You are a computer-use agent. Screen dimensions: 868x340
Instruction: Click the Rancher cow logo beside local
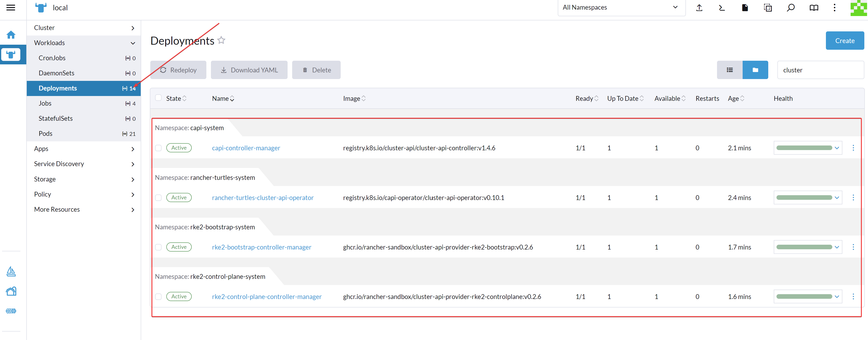[x=41, y=7]
